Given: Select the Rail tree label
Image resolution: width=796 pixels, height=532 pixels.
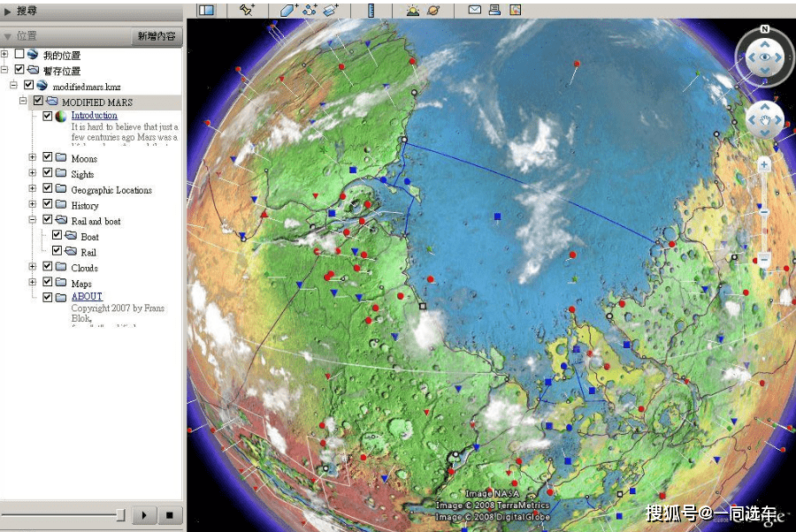Looking at the screenshot, I should 88,252.
